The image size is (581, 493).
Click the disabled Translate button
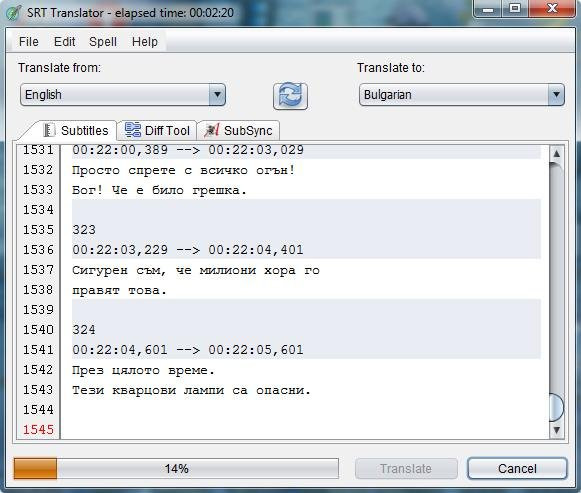(x=406, y=469)
